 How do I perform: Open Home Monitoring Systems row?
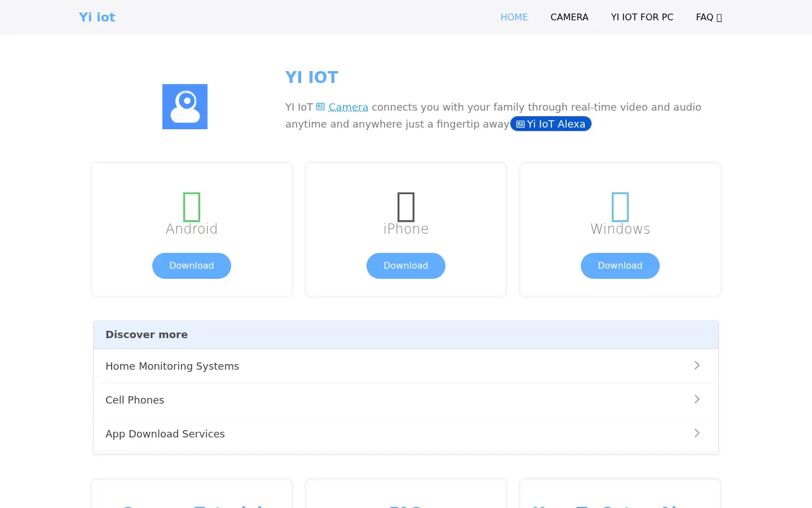(x=406, y=366)
